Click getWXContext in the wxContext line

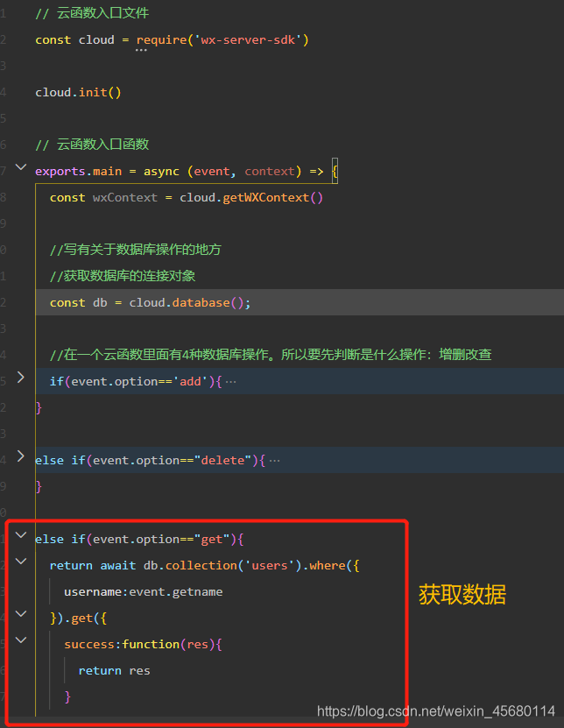click(266, 198)
